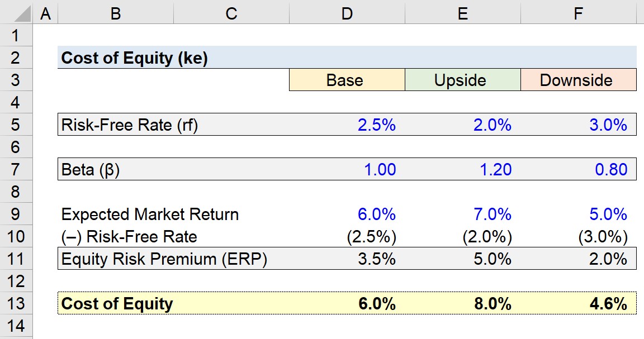
Task: Select row 13 header
Action: (x=16, y=303)
